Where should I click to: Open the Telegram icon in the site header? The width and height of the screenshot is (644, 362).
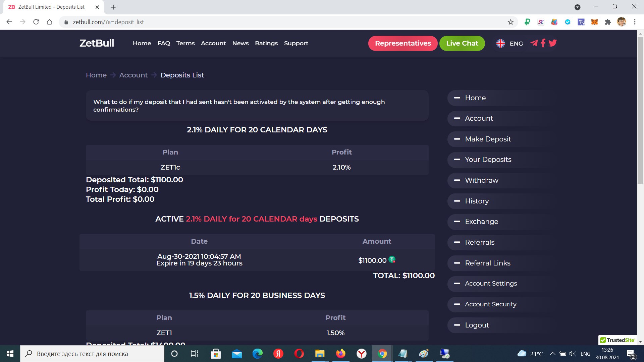[x=534, y=43]
